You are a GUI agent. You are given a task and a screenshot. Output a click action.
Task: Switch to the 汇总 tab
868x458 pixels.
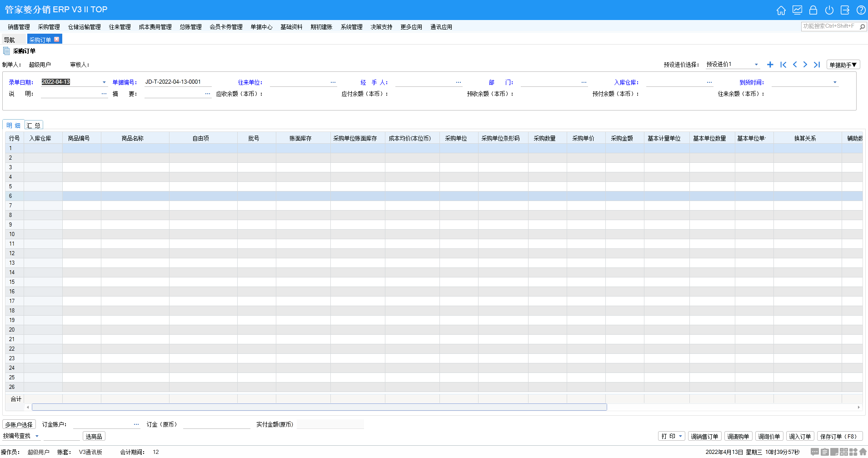coord(33,126)
